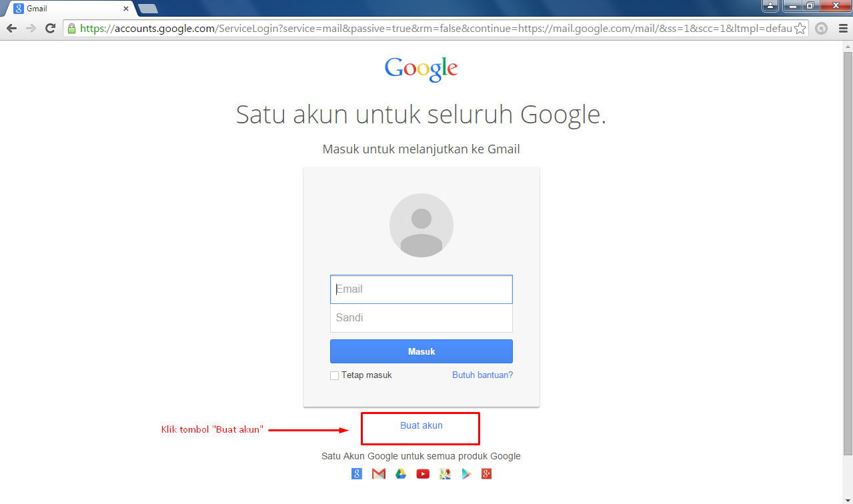
Task: Open the Chrome hamburger menu
Action: pyautogui.click(x=843, y=29)
